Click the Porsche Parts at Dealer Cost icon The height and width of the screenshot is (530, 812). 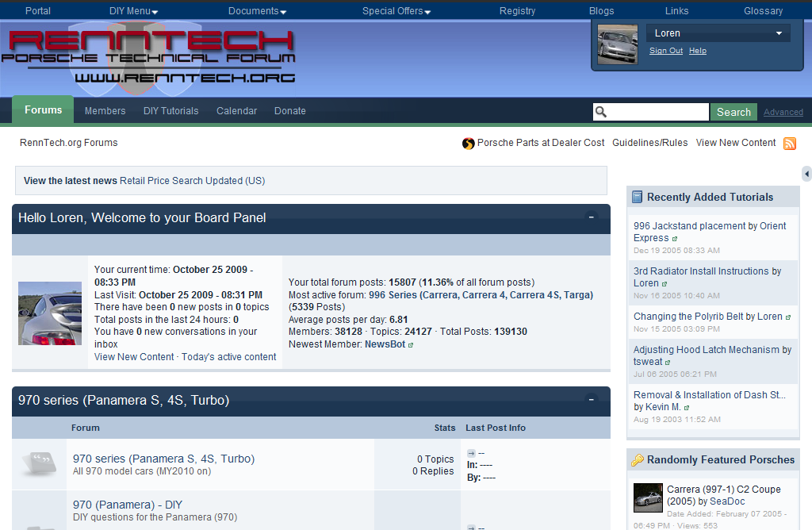468,144
